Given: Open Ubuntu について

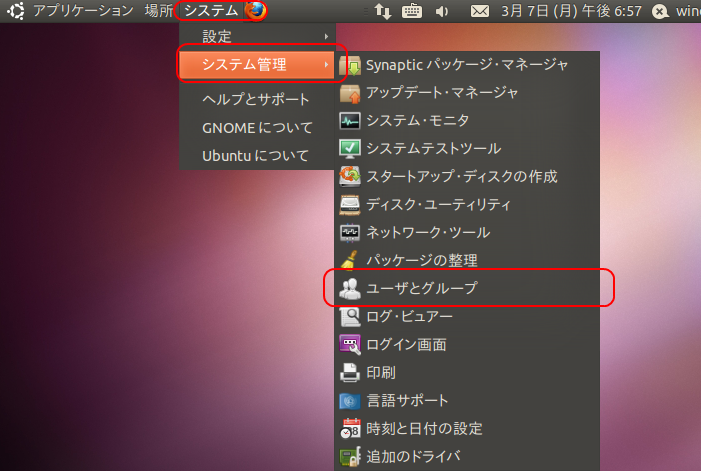Looking at the screenshot, I should (x=257, y=156).
